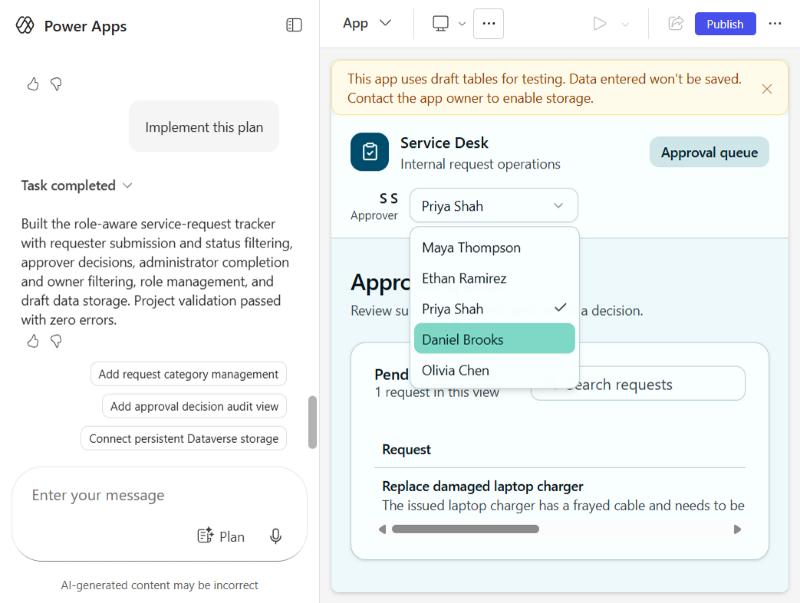Choose the checked Priya Shah option
The height and width of the screenshot is (603, 800).
[494, 309]
